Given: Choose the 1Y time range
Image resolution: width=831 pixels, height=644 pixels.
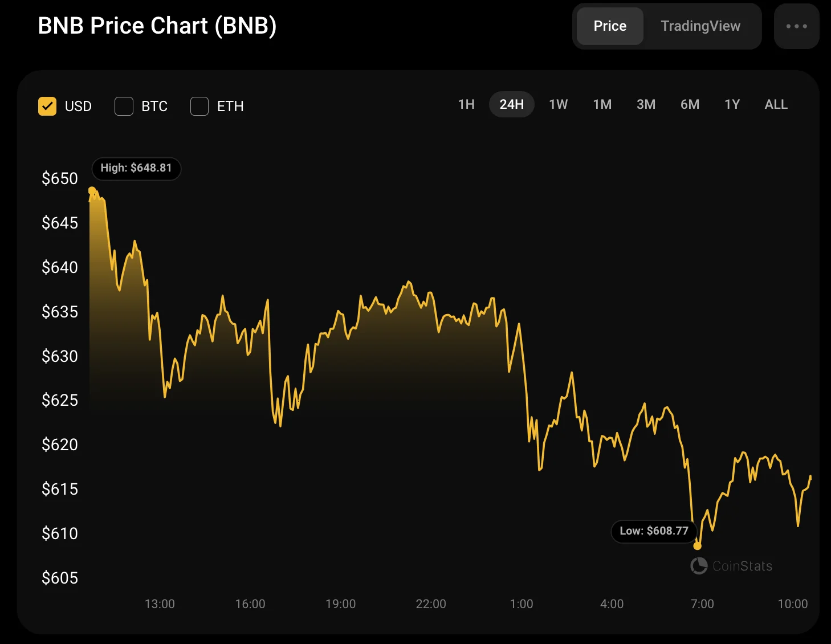Looking at the screenshot, I should pyautogui.click(x=732, y=104).
